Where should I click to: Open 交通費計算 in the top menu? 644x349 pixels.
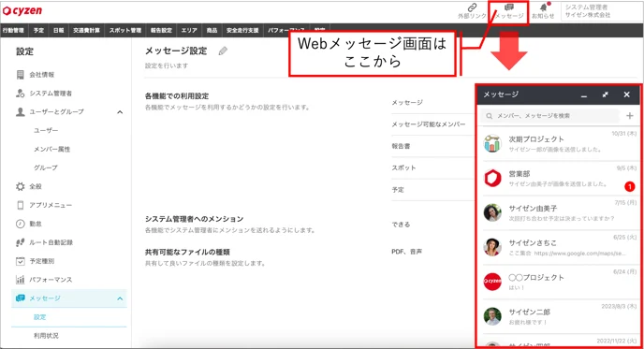coord(87,30)
